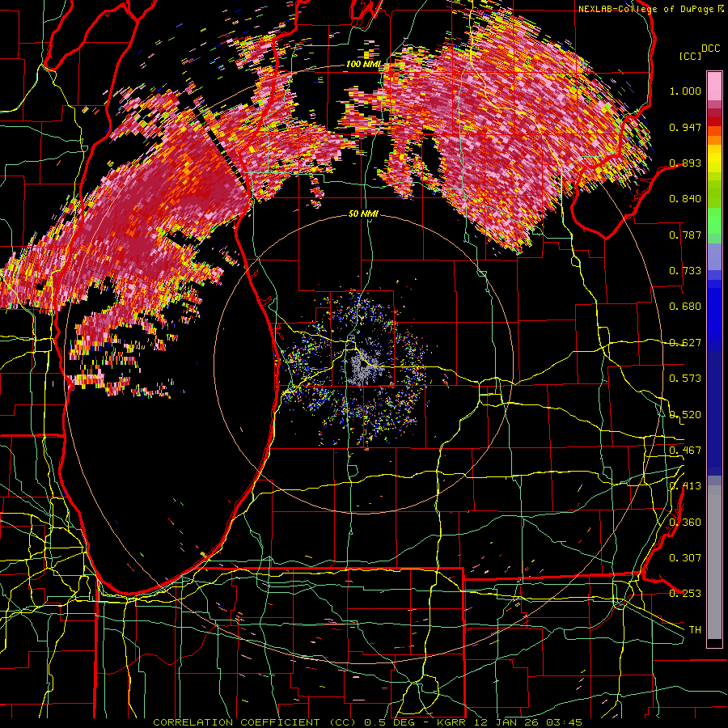Select the 0.520 scale value

coord(685,415)
